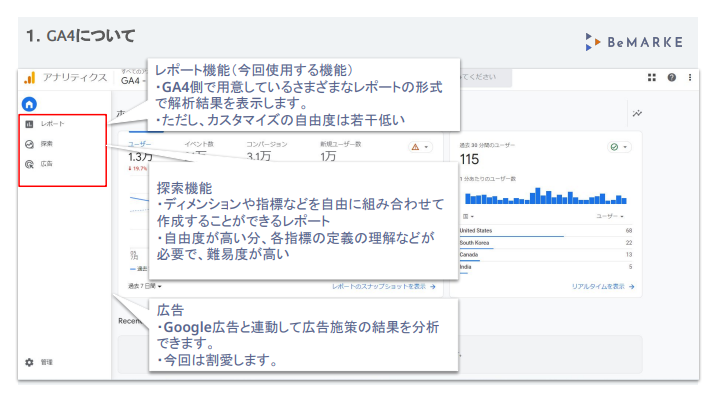Viewport: 716px width, 402px height.
Task: Click the users-per-minute bar chart
Action: [x=546, y=196]
